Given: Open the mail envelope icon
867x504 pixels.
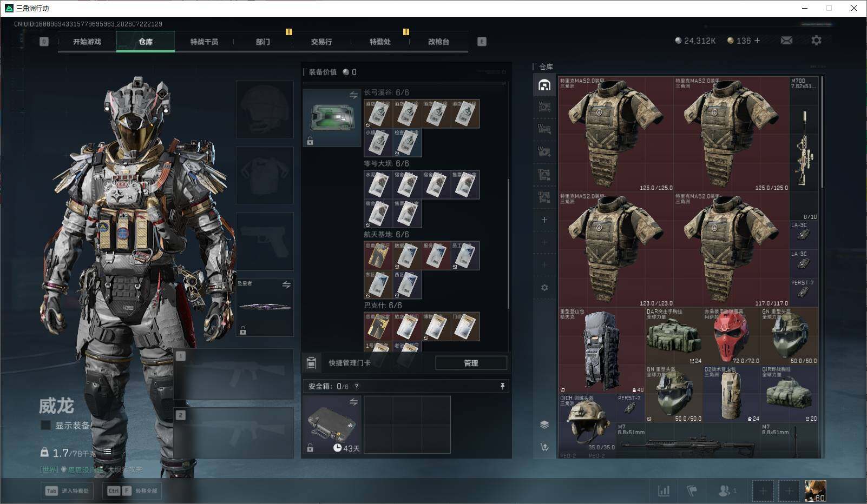Looking at the screenshot, I should [786, 41].
